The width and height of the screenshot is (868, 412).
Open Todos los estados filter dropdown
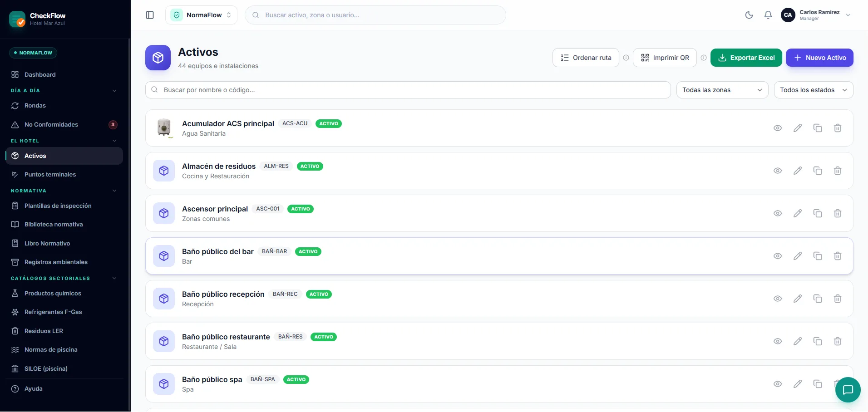pos(814,90)
